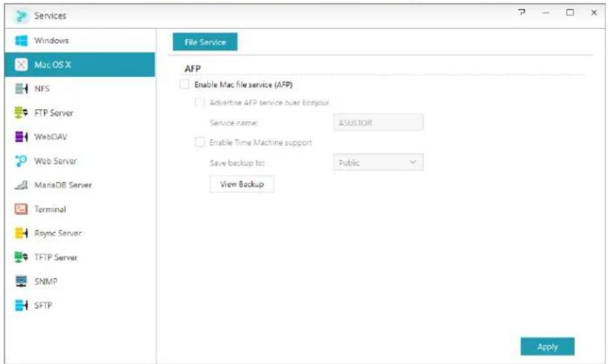Select the Rsync Server label
Image resolution: width=608 pixels, height=364 pixels.
(x=58, y=233)
